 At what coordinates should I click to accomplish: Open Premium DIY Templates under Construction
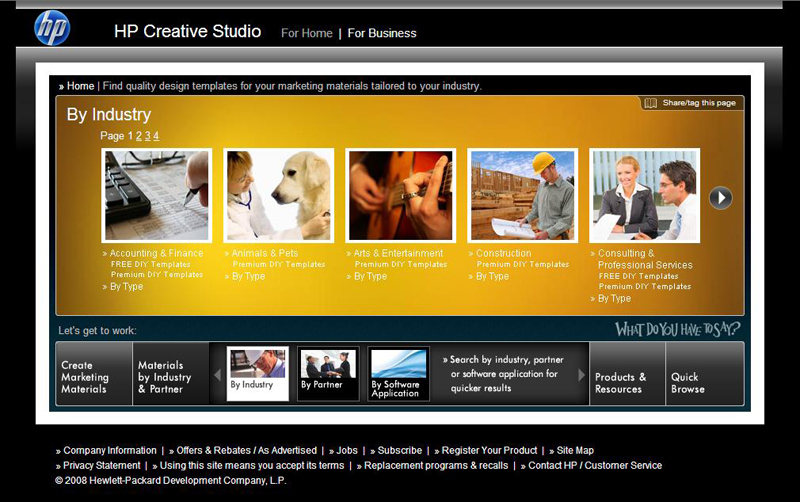pos(522,264)
